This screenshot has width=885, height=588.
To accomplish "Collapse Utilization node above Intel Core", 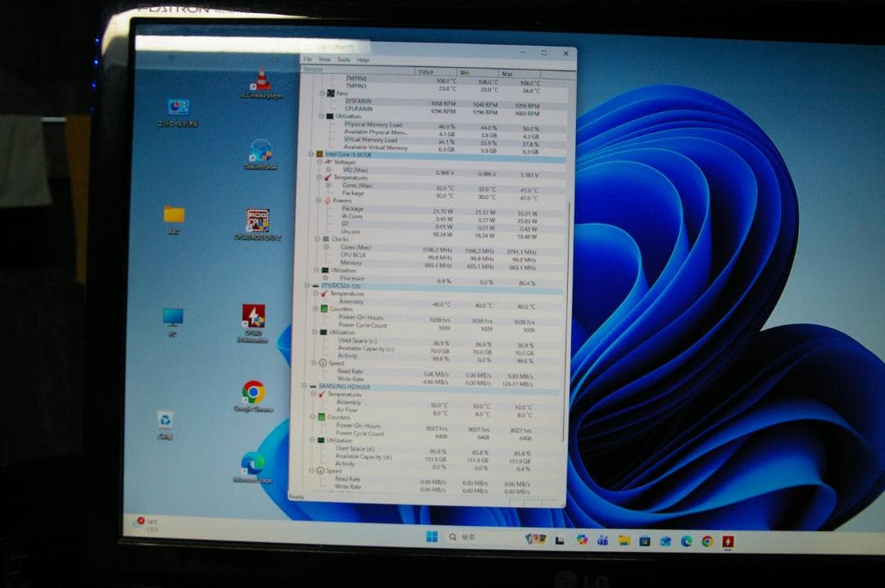I will [x=321, y=116].
